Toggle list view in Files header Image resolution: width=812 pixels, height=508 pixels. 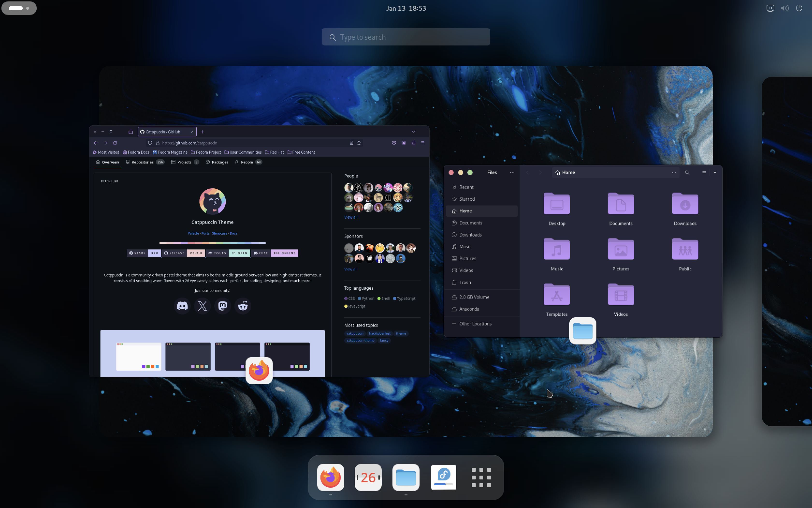click(704, 172)
